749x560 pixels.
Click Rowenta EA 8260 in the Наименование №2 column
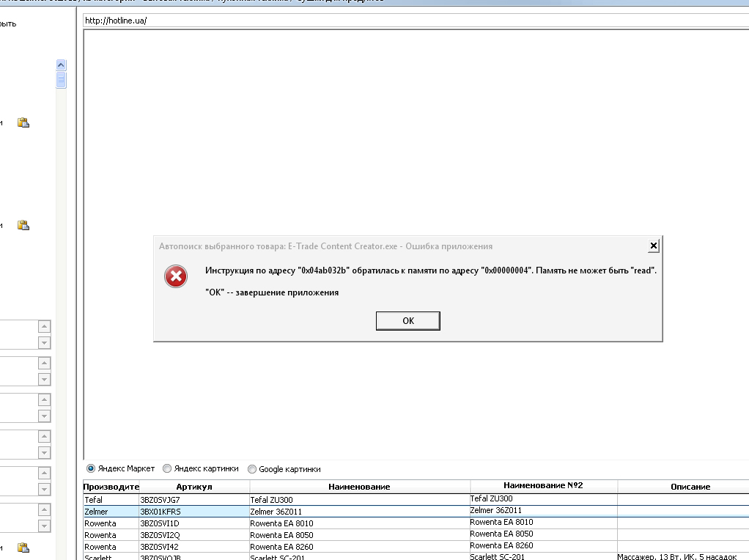point(544,545)
